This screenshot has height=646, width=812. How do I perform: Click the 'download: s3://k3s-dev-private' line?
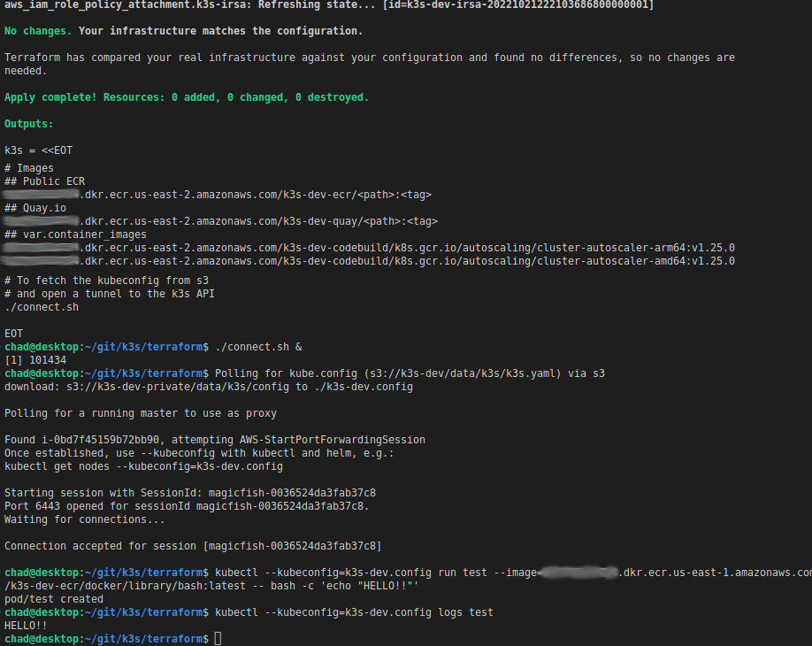point(209,387)
